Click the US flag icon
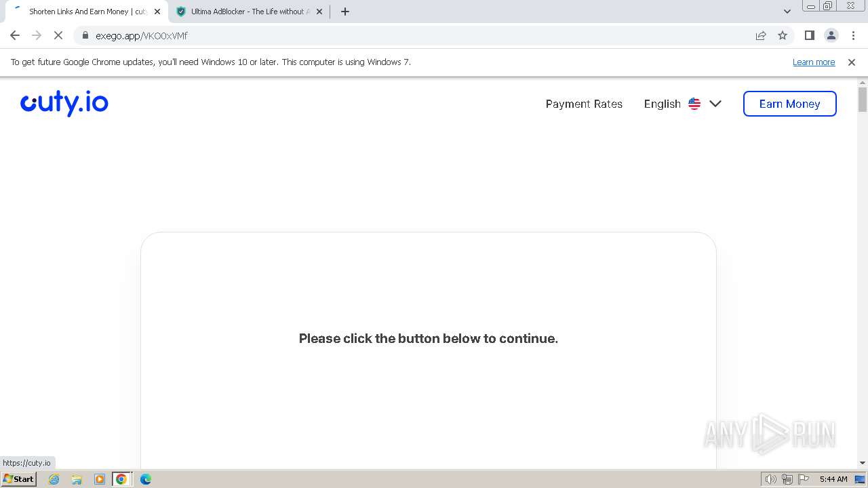 coord(694,104)
